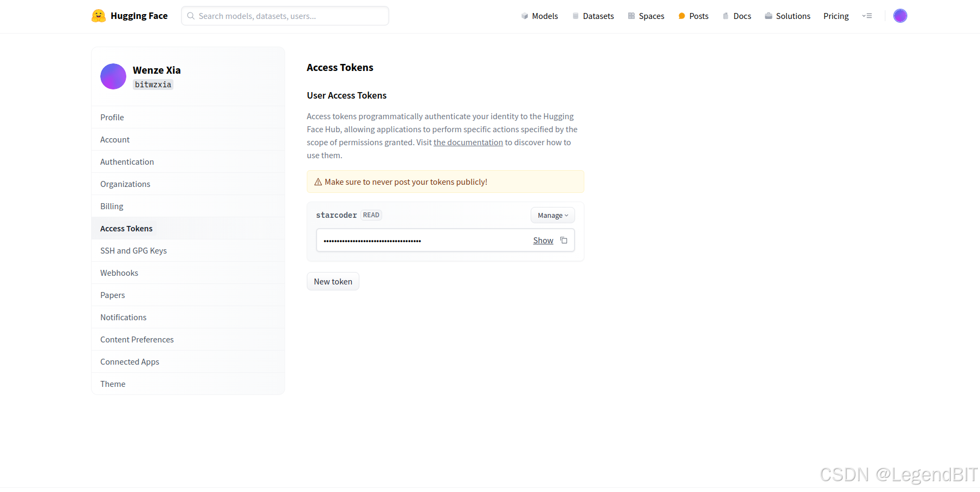
Task: Select Account in settings sidebar
Action: 188,139
